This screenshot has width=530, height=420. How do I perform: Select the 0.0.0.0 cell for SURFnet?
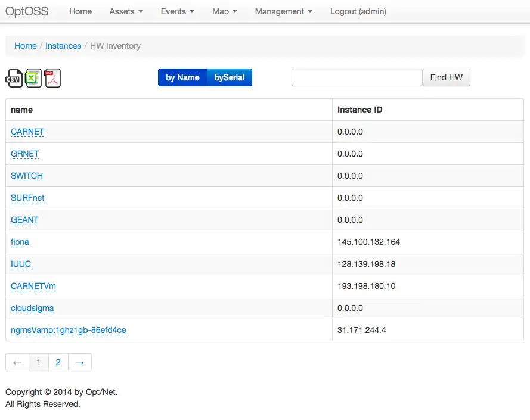point(428,198)
